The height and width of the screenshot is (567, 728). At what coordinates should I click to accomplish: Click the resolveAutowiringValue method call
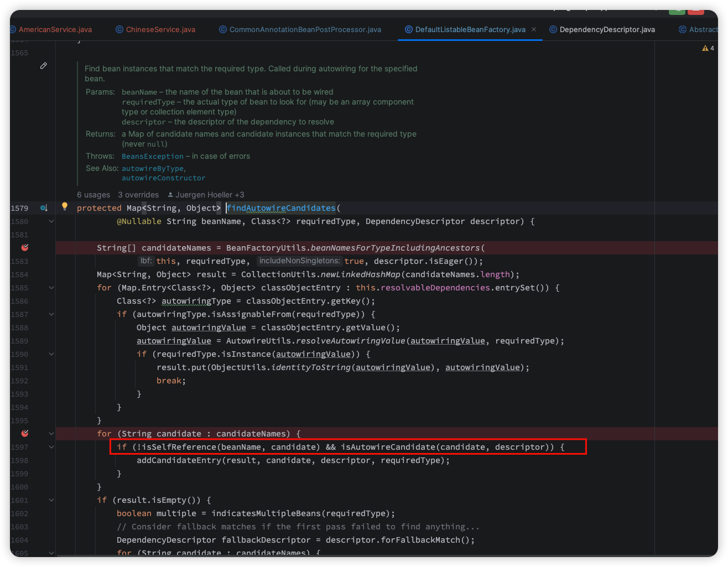(x=351, y=341)
